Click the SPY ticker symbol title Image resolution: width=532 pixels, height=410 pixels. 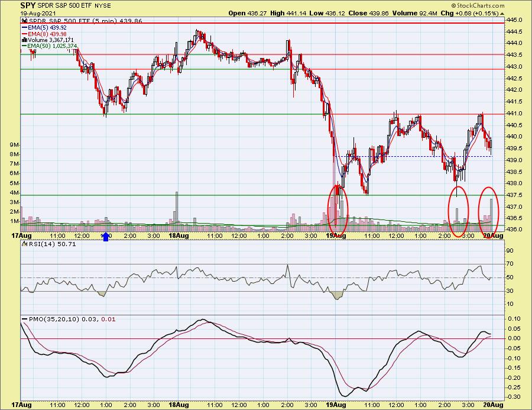28,5
